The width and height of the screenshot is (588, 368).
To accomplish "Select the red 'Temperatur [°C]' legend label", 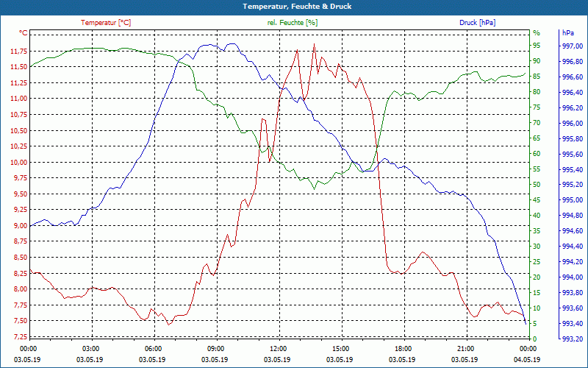I will point(106,23).
